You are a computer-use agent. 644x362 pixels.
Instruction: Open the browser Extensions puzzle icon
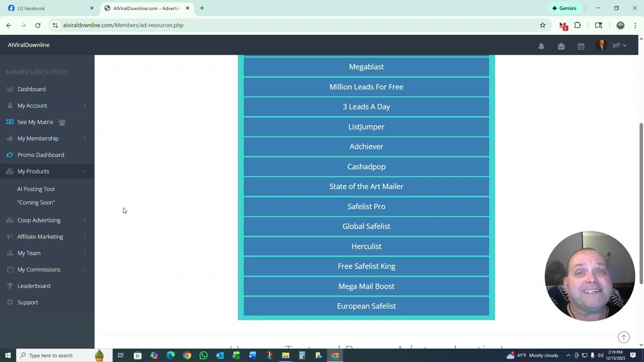[x=578, y=25]
